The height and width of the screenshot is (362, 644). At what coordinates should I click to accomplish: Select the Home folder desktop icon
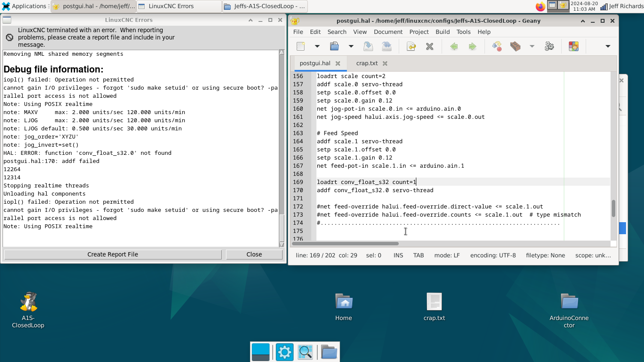(343, 306)
